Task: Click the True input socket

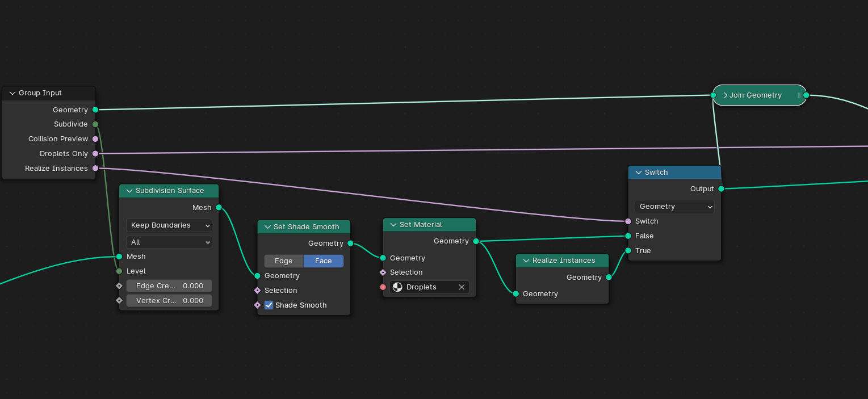Action: 628,251
